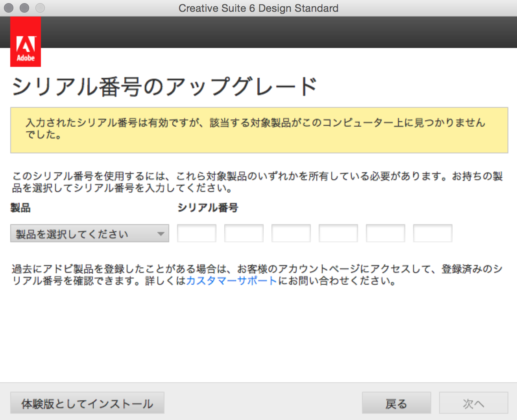Go back with the 戻る button
This screenshot has height=420, width=517.
click(x=397, y=403)
